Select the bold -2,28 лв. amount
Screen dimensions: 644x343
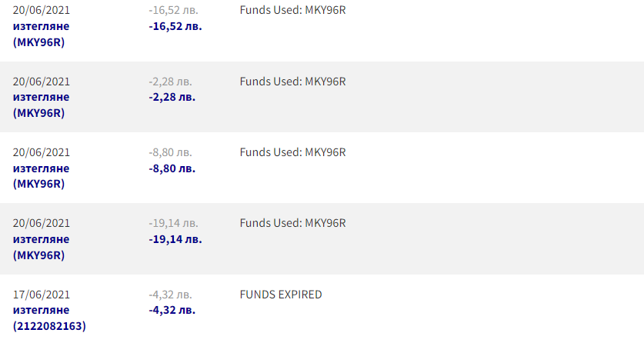[x=172, y=97]
